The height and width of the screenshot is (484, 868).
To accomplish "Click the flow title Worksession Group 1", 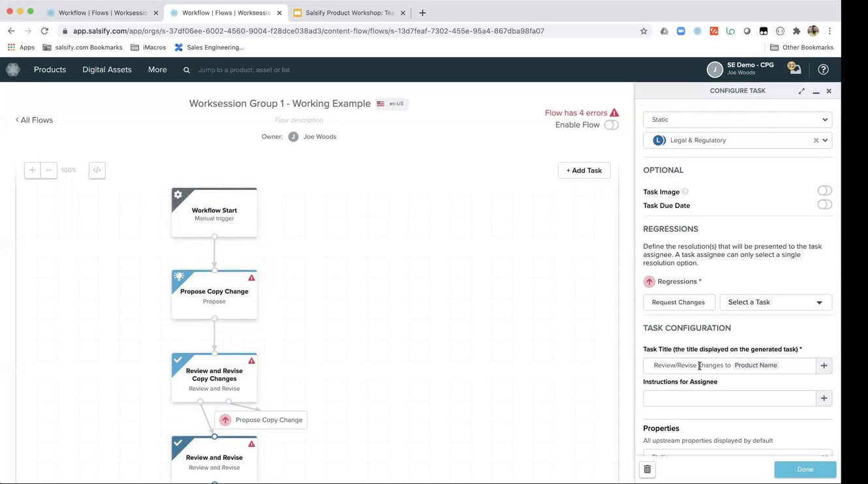I will (x=280, y=103).
